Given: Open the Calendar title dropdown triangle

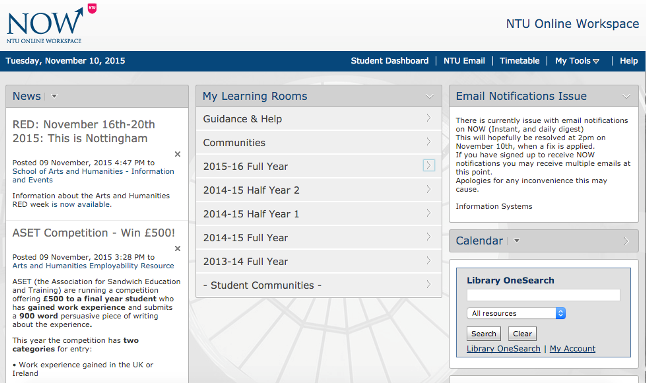Looking at the screenshot, I should click(516, 241).
